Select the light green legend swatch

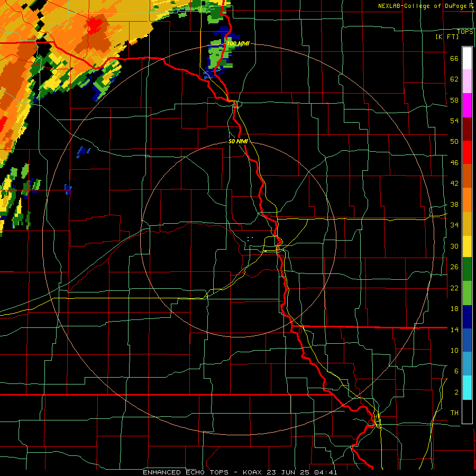click(x=467, y=293)
